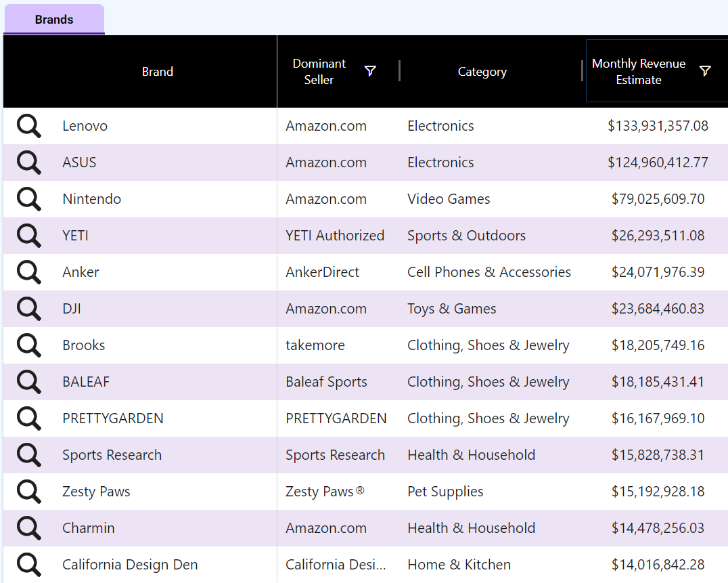Select the Charmin brand name
The height and width of the screenshot is (583, 728).
[x=88, y=528]
